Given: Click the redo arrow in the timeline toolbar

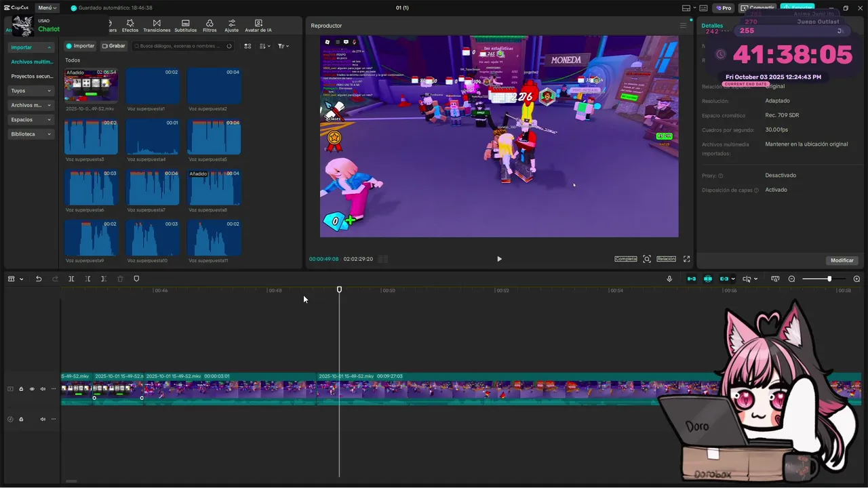Looking at the screenshot, I should coord(56,279).
